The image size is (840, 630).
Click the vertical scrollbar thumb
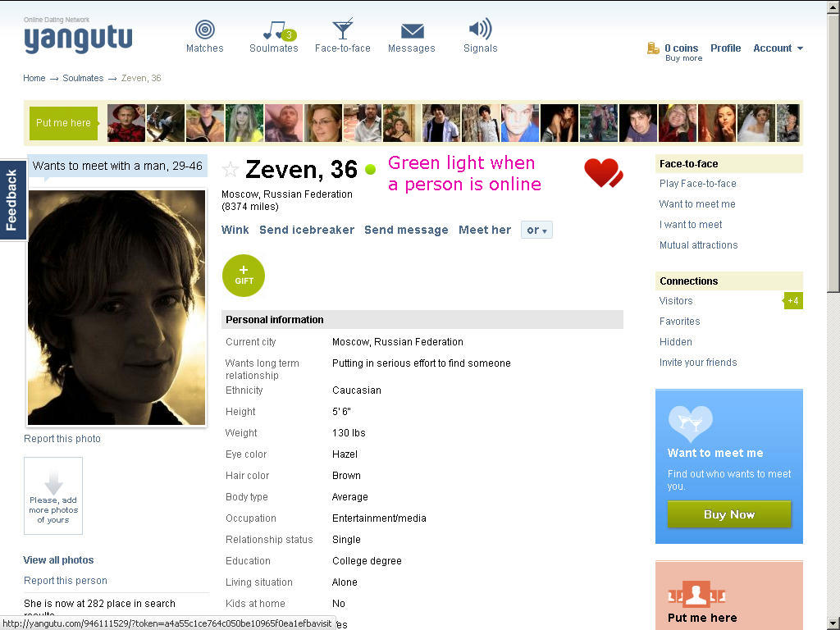833,153
